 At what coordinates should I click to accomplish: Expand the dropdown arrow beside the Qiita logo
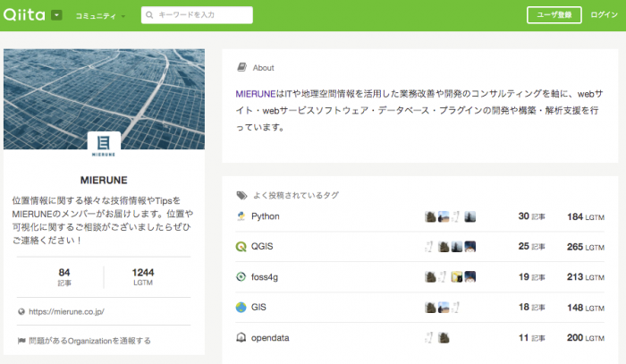56,15
